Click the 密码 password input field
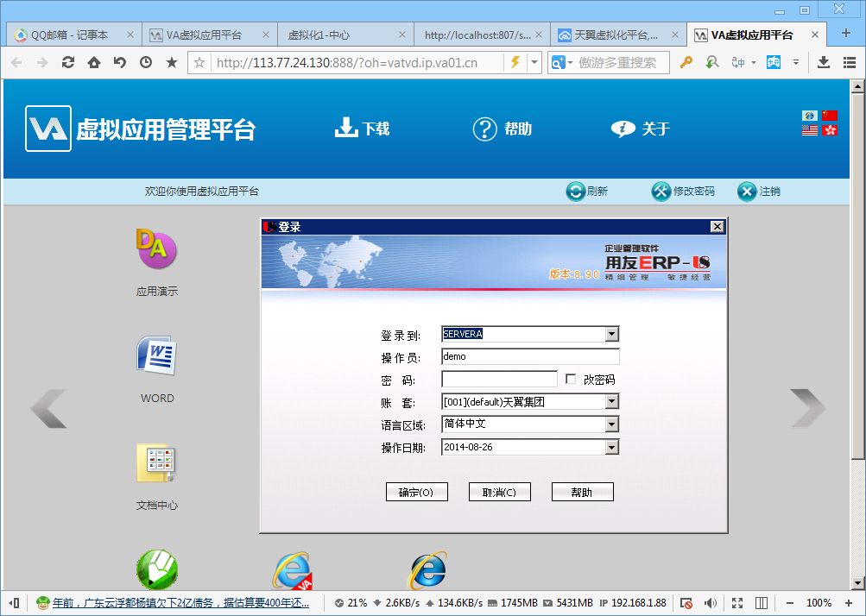Screen dimensions: 866x616 tap(499, 380)
